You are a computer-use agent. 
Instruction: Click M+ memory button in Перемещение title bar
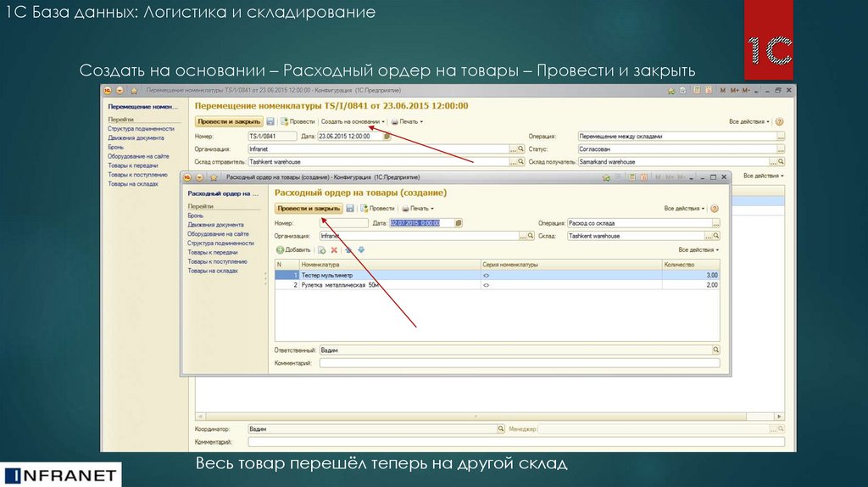pyautogui.click(x=735, y=90)
